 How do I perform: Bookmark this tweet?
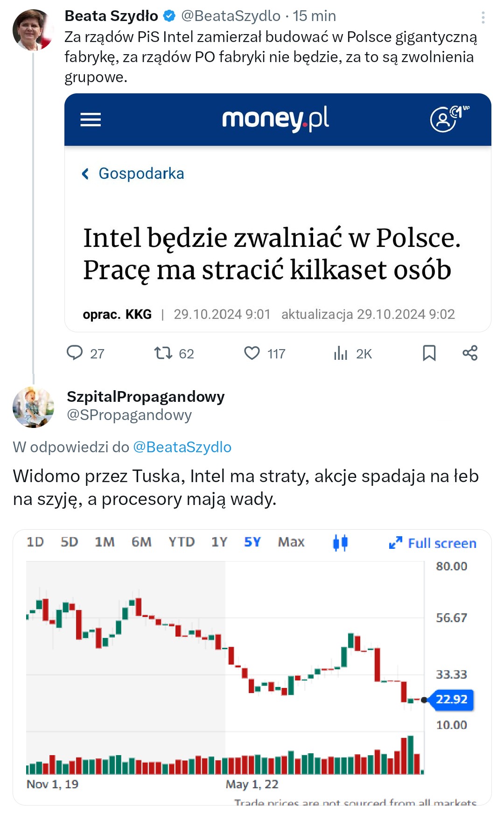tap(429, 353)
